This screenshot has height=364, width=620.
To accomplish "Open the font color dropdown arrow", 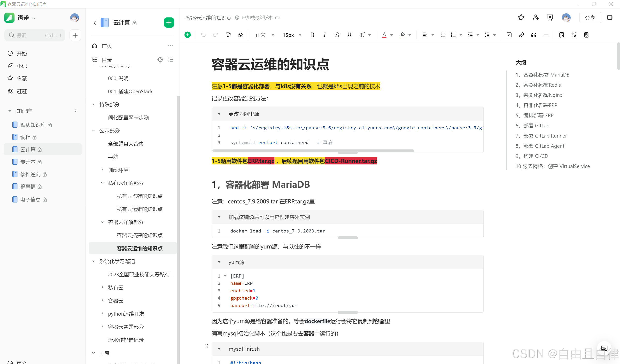I will pyautogui.click(x=391, y=35).
